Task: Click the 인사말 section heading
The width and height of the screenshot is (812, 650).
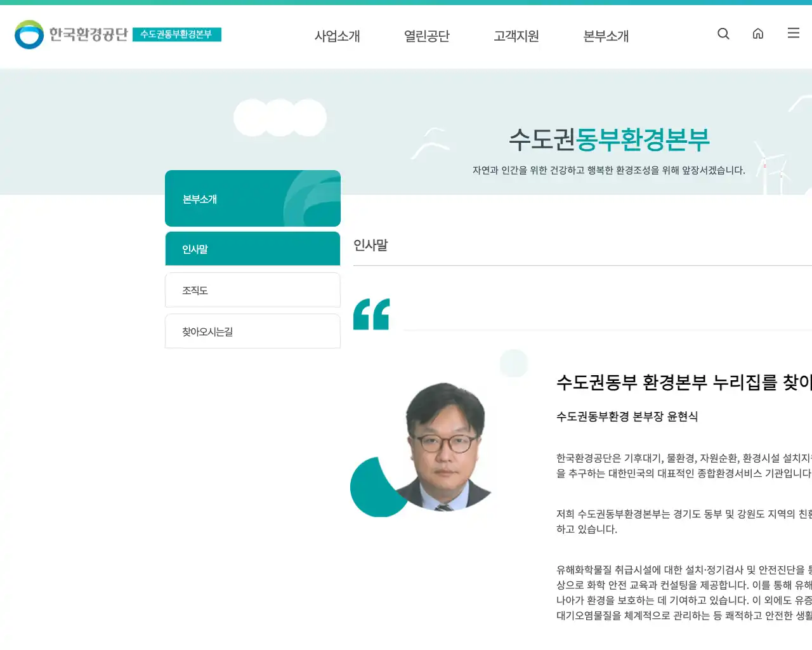Action: 370,246
